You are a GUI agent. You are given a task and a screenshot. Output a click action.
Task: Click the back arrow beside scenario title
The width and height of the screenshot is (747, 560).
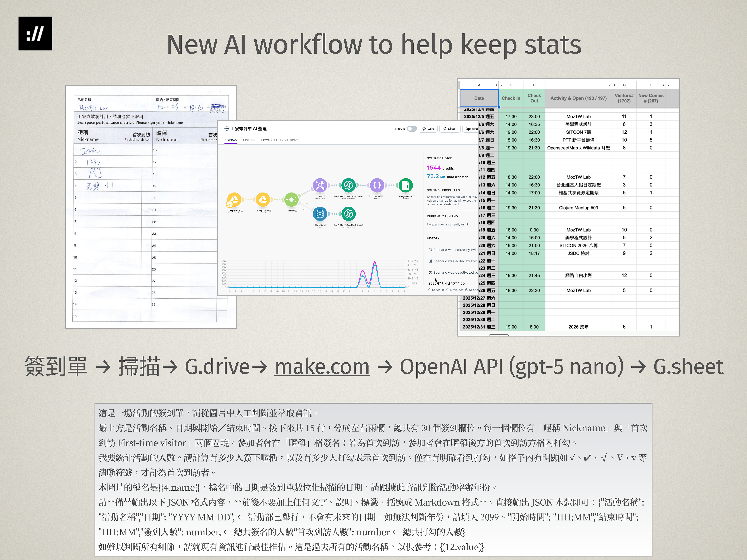(227, 129)
